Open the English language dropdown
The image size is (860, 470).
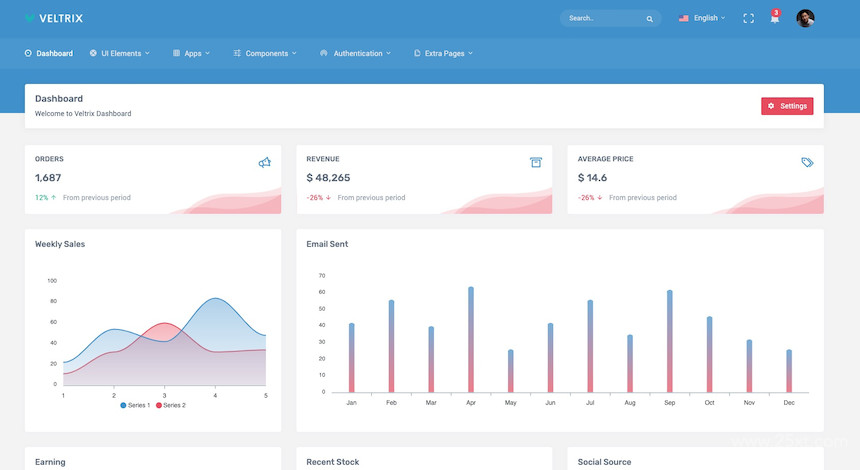pos(702,18)
